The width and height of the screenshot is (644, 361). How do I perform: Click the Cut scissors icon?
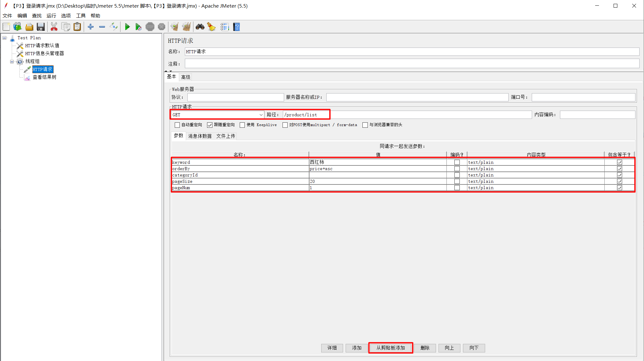54,27
